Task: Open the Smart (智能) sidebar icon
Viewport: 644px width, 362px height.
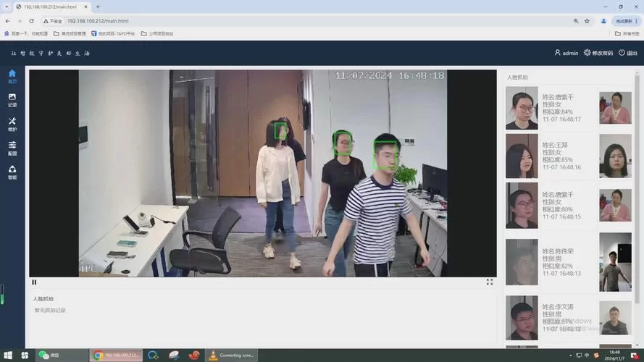Action: coord(12,172)
